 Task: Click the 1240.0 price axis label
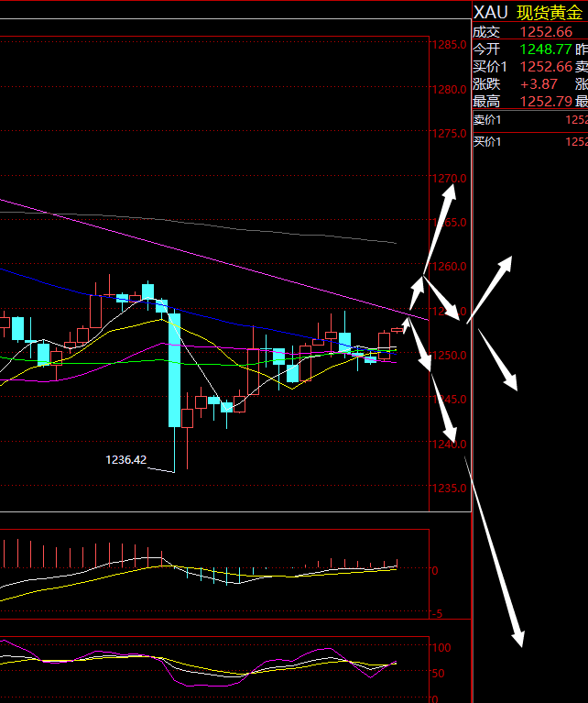point(449,444)
